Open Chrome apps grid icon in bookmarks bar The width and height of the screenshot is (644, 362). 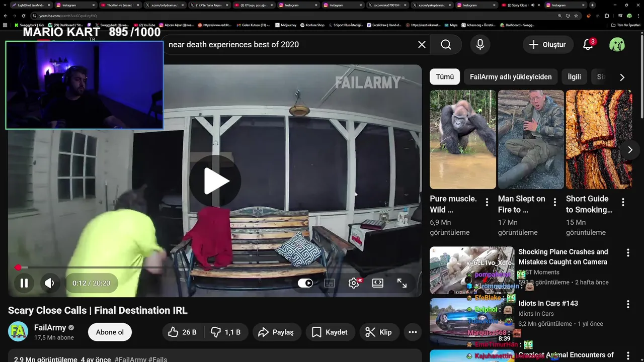click(5, 25)
